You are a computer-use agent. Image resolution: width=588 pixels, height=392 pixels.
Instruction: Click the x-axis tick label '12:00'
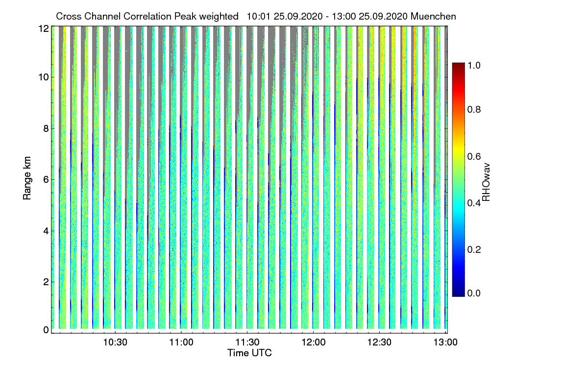[x=314, y=342]
